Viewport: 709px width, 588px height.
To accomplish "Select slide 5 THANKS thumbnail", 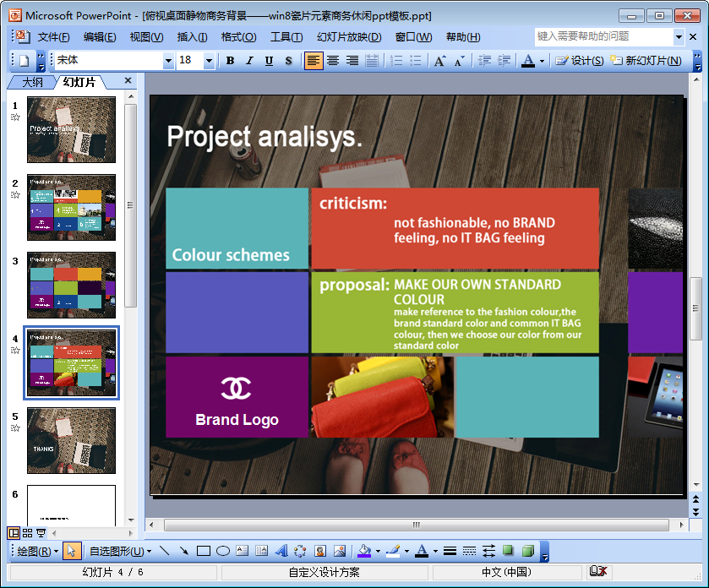I will (72, 441).
